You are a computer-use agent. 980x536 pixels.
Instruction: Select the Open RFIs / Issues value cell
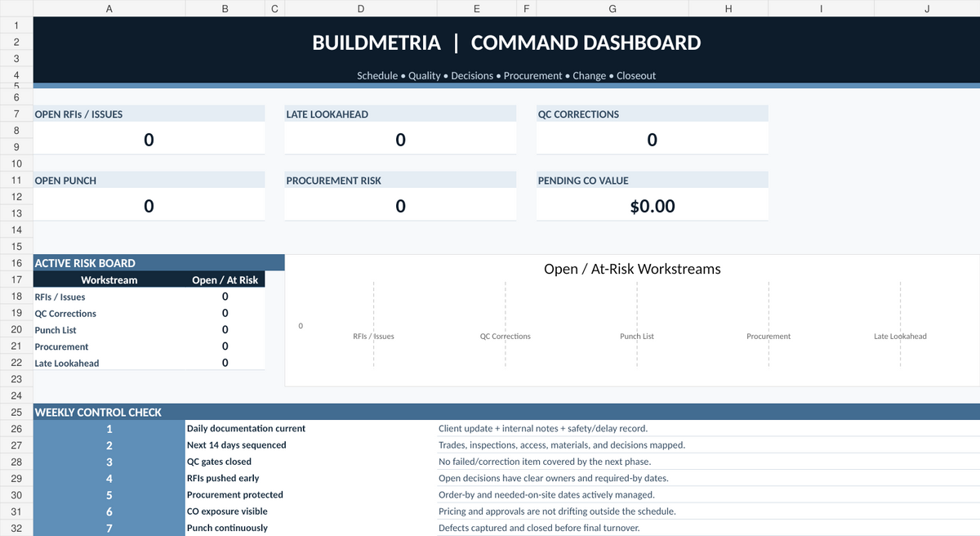click(149, 139)
